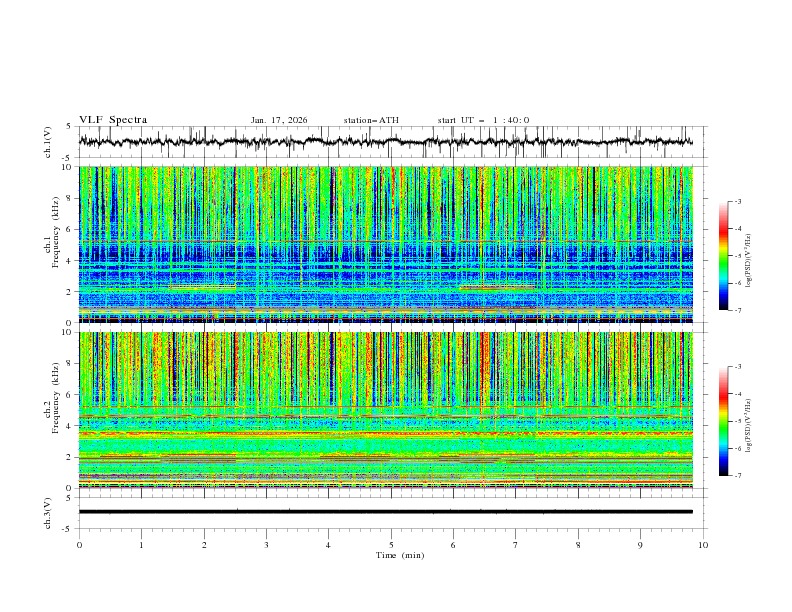Screen dimensions: 792x612
Task: Click the ch.1(V) waveform axis label
Action: point(49,142)
